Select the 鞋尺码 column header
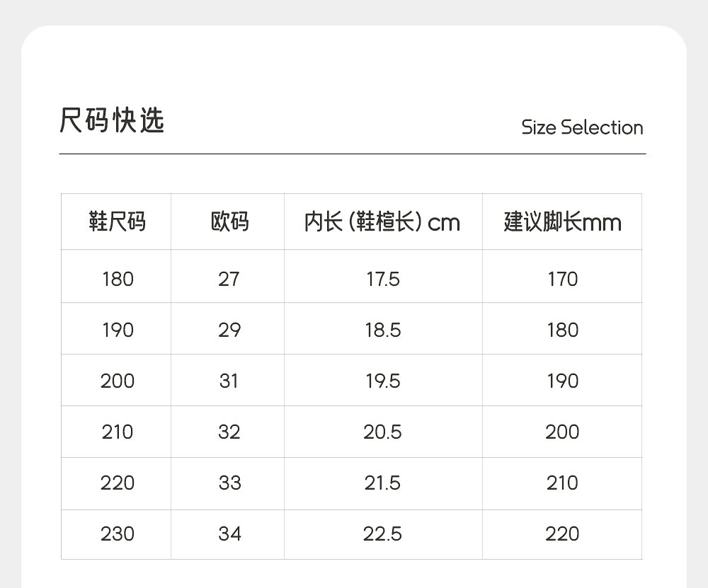Viewport: 708px width, 588px height. coord(117,222)
